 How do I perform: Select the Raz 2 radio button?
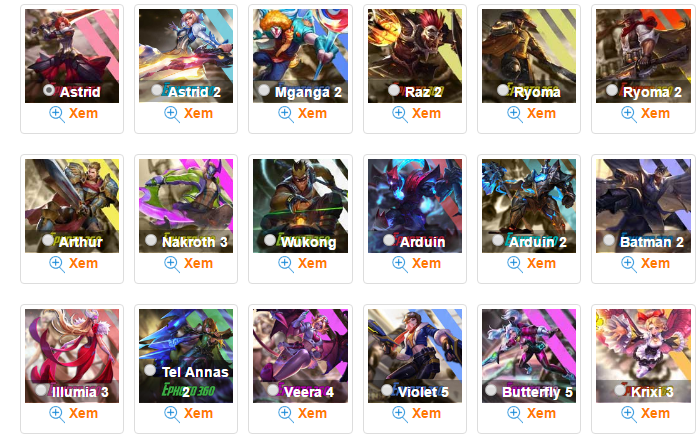pyautogui.click(x=394, y=90)
